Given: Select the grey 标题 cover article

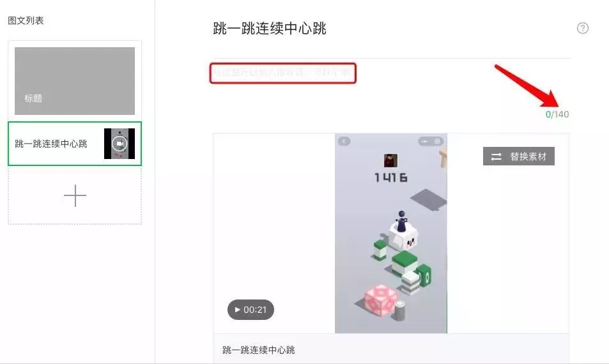Looking at the screenshot, I should pos(75,80).
